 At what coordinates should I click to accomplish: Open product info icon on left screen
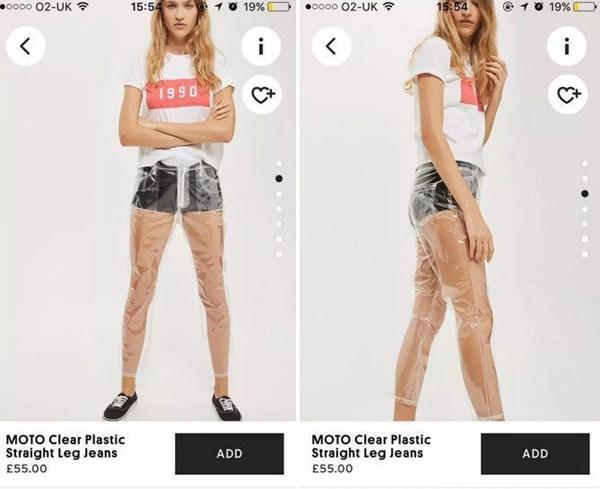[x=261, y=46]
